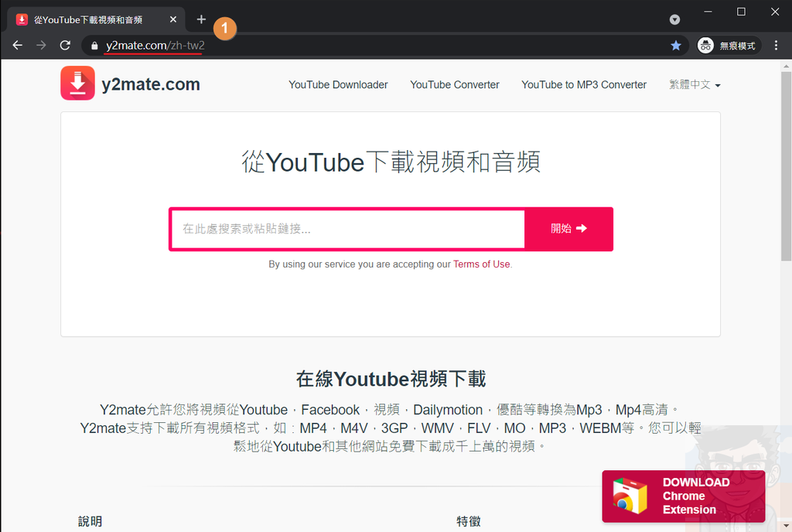792x532 pixels.
Task: Click the browser back arrow
Action: (18, 46)
